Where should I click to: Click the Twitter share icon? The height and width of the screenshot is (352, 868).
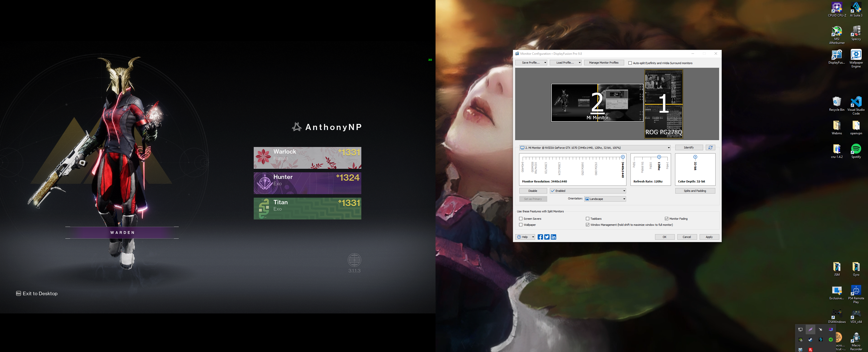pos(546,237)
